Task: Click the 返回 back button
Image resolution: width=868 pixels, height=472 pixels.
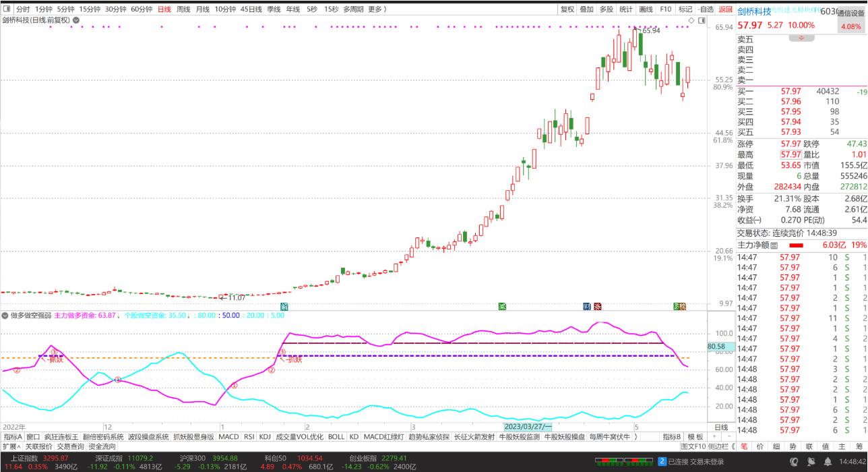Action: coord(725,9)
